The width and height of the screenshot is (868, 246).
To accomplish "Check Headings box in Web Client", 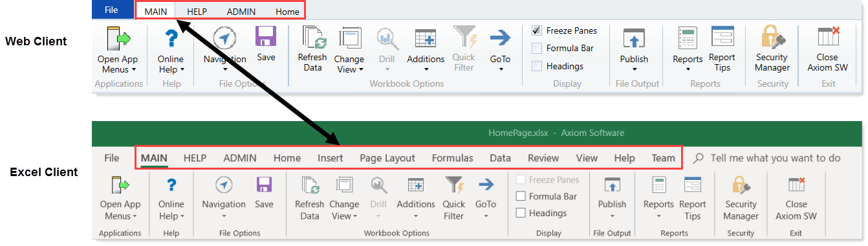I will click(x=536, y=66).
